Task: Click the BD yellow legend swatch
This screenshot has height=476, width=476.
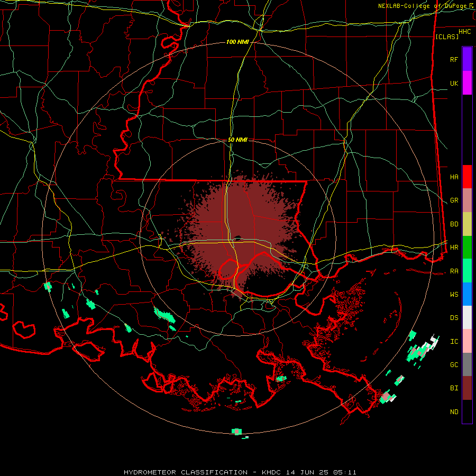Action: click(x=467, y=224)
